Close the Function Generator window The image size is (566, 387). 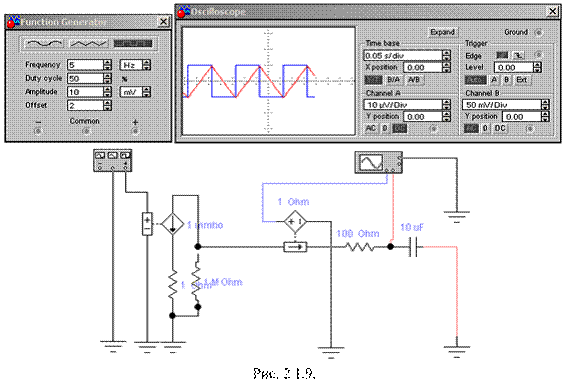point(164,22)
